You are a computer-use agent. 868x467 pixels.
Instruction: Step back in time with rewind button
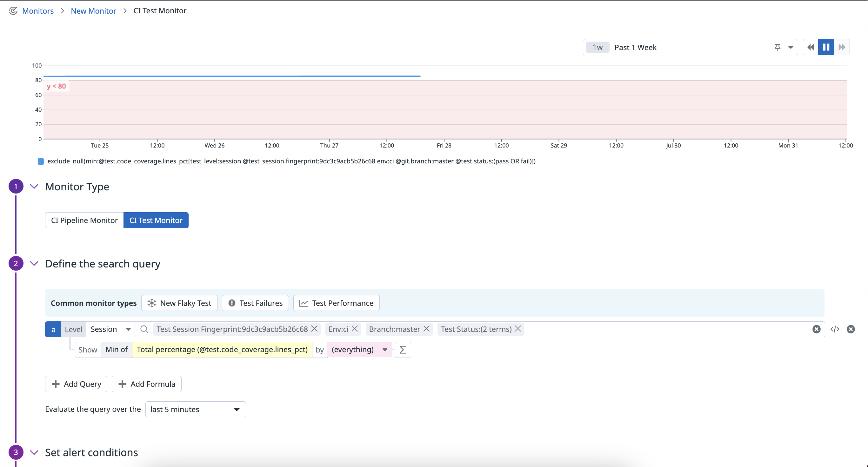point(811,47)
